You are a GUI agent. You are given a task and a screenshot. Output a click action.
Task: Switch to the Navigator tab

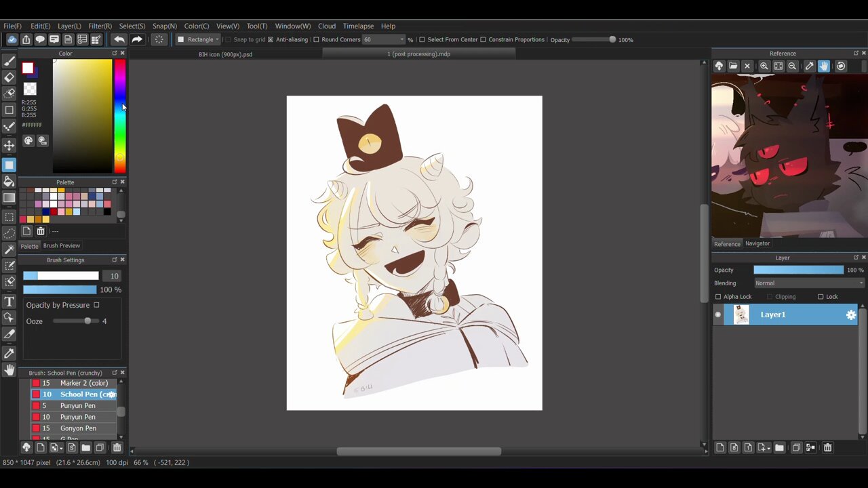[757, 243]
